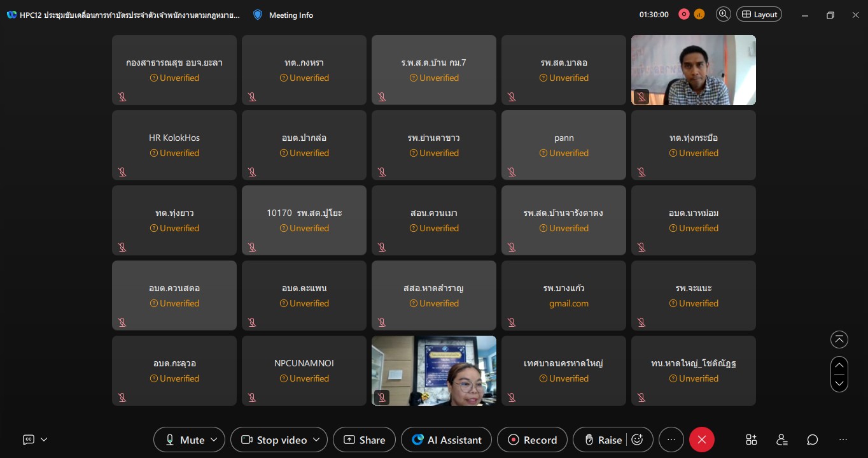Screen dimensions: 868x458
Task: Open the Layout menu
Action: click(x=759, y=15)
